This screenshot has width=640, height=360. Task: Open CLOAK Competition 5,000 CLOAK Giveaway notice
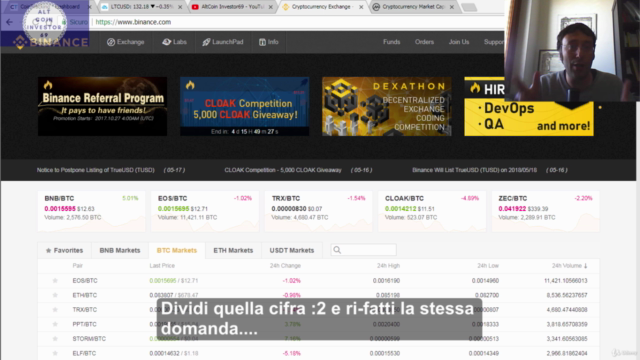pyautogui.click(x=283, y=170)
